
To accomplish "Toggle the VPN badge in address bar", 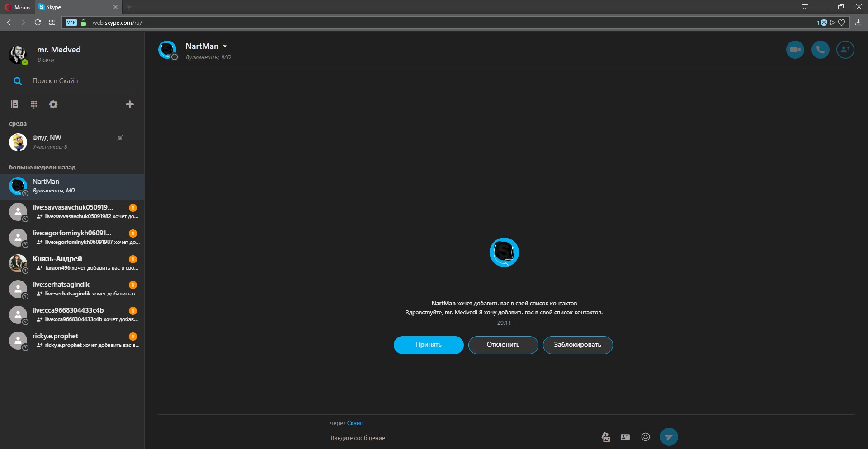I will (x=71, y=23).
